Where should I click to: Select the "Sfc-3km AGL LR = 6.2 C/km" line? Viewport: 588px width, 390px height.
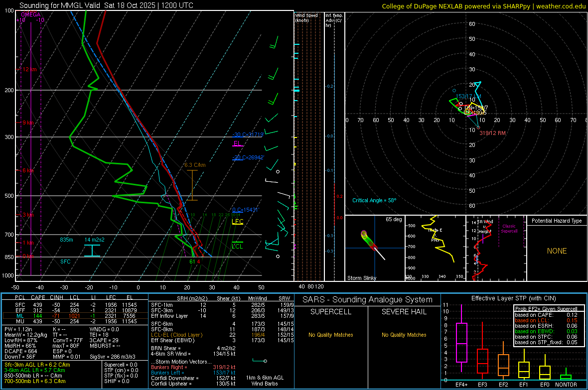pyautogui.click(x=37, y=365)
